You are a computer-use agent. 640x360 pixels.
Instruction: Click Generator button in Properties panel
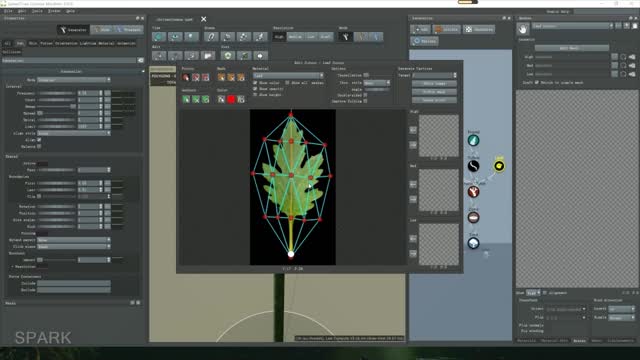(73, 29)
